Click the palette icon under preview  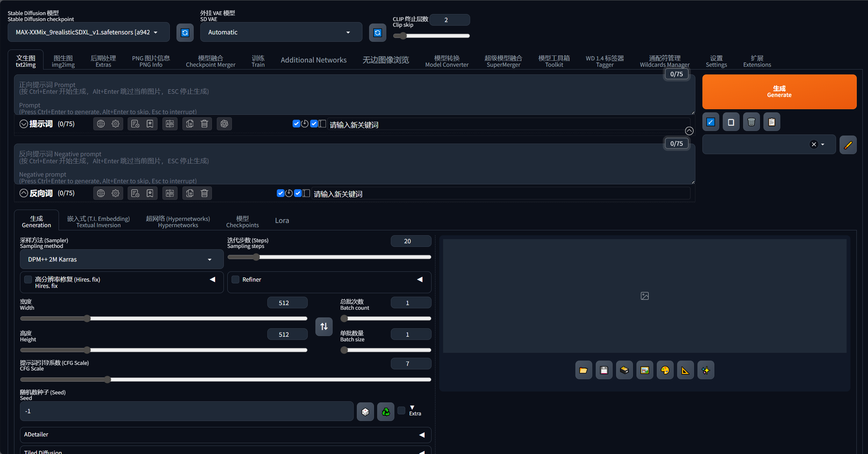click(665, 370)
